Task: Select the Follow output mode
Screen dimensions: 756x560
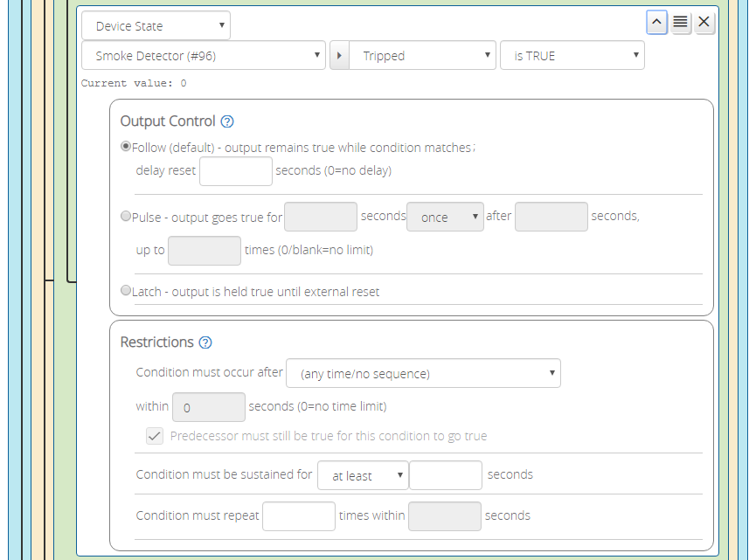Action: (126, 146)
